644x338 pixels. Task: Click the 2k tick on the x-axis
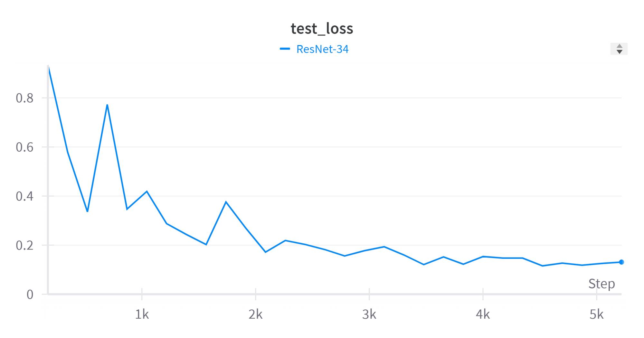(255, 314)
